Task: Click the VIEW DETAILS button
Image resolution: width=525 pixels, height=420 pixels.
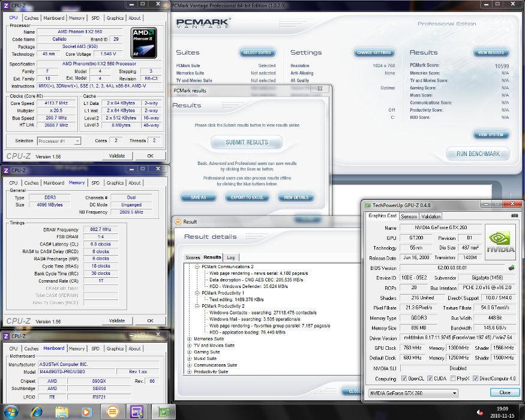Action: point(296,197)
